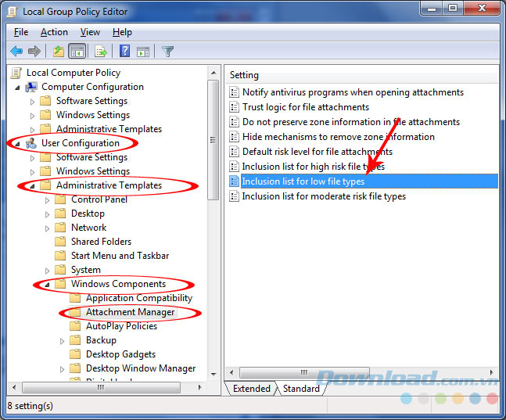The height and width of the screenshot is (420, 506).
Task: Click the tree pane scroll up arrow
Action: tap(214, 73)
